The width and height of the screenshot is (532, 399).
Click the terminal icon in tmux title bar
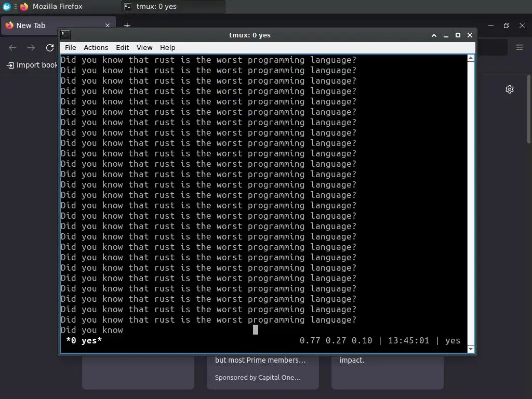tap(65, 35)
